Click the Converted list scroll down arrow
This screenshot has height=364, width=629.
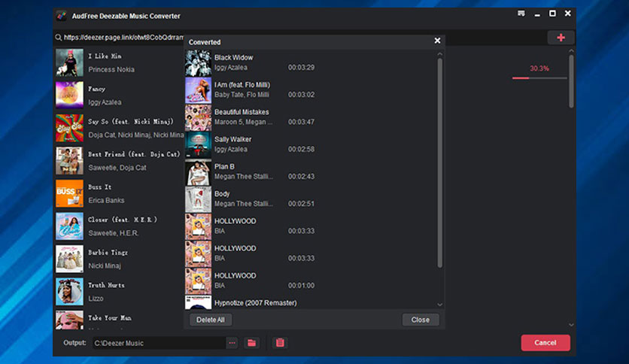(439, 305)
